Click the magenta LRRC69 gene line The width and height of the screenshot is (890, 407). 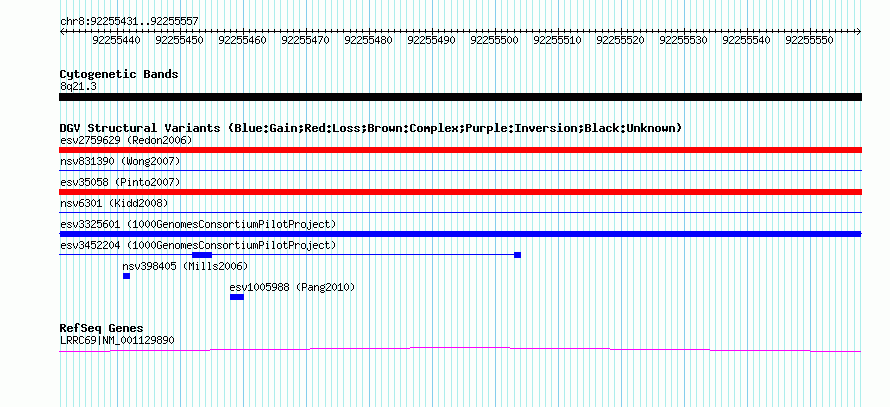click(x=460, y=349)
